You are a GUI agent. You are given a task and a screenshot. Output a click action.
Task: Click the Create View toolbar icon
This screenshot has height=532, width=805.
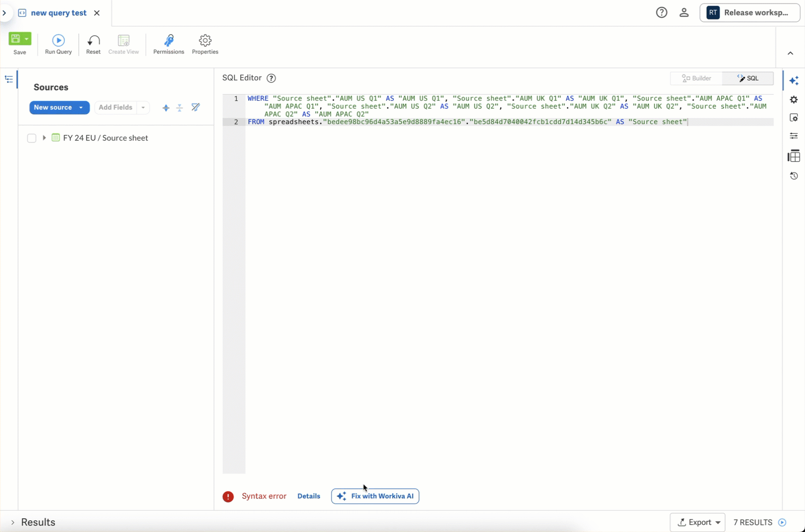click(x=124, y=40)
